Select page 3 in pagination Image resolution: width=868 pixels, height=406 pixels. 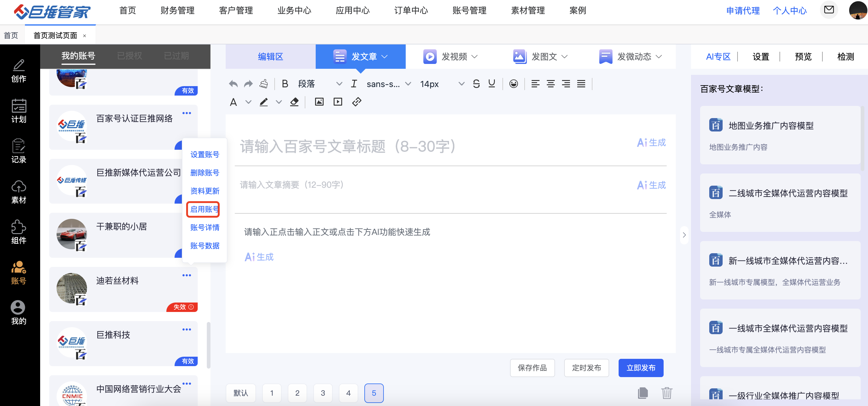(x=323, y=393)
